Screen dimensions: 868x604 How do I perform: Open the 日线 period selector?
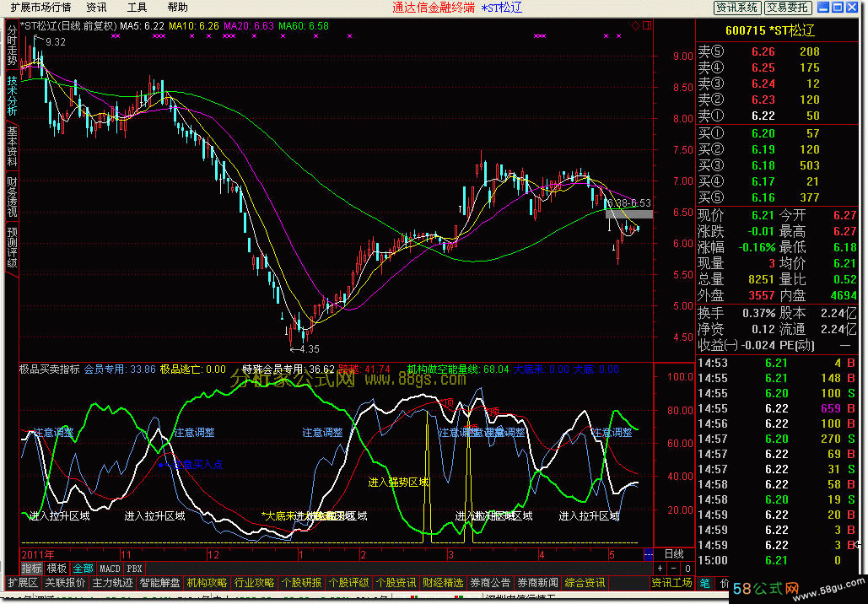[x=674, y=554]
